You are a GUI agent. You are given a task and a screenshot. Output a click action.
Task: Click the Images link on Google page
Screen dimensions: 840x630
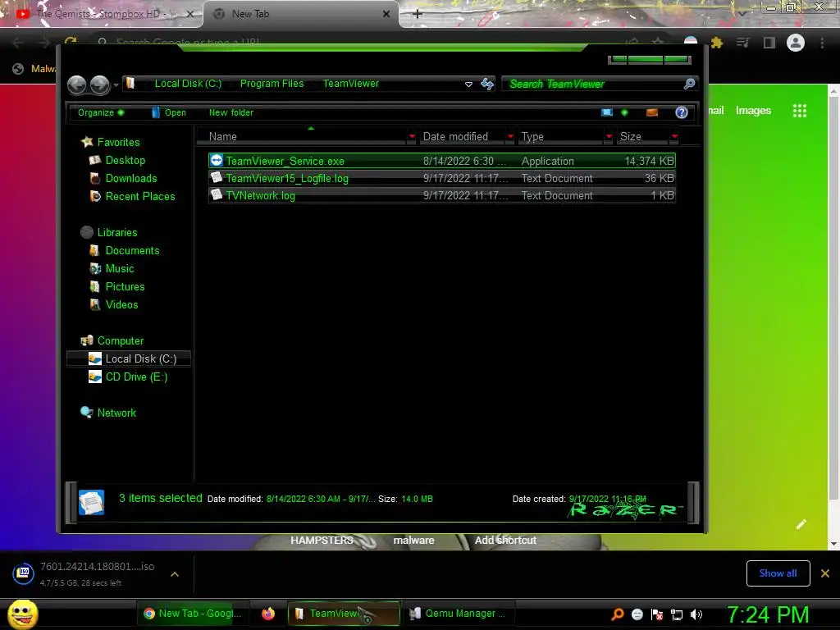click(753, 111)
